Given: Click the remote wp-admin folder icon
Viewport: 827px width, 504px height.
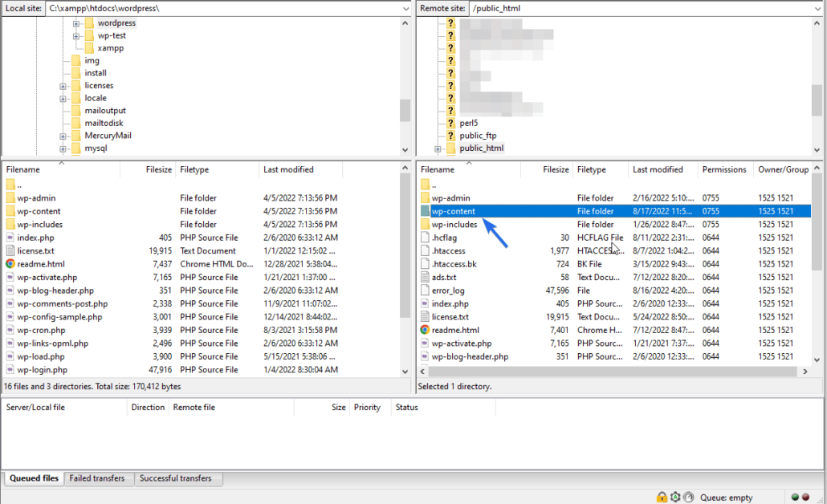Looking at the screenshot, I should tap(425, 198).
